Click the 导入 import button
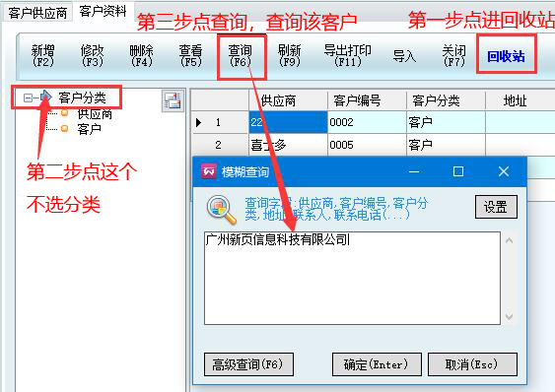The height and width of the screenshot is (392, 555). (404, 56)
